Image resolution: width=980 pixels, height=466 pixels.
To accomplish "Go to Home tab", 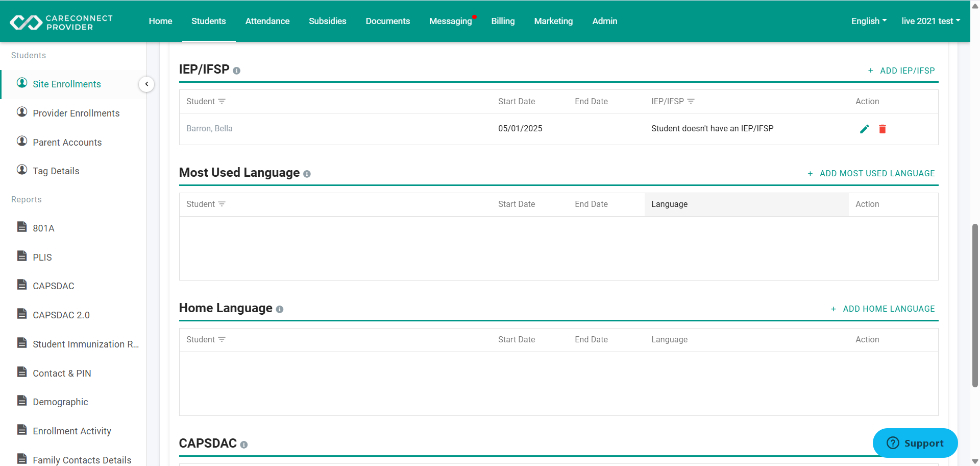I will click(x=160, y=21).
